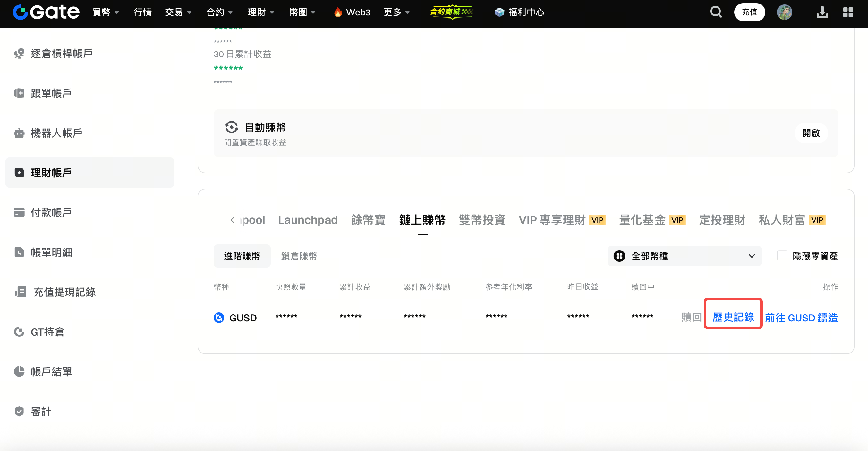Switch to 餘幣寶 tab
The image size is (868, 451).
368,220
